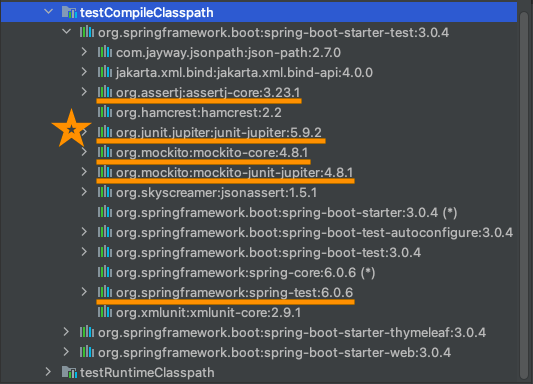This screenshot has width=533, height=384.
Task: Click library icon of spring-boot-starter:3.0.4 (*)
Action: pos(105,212)
